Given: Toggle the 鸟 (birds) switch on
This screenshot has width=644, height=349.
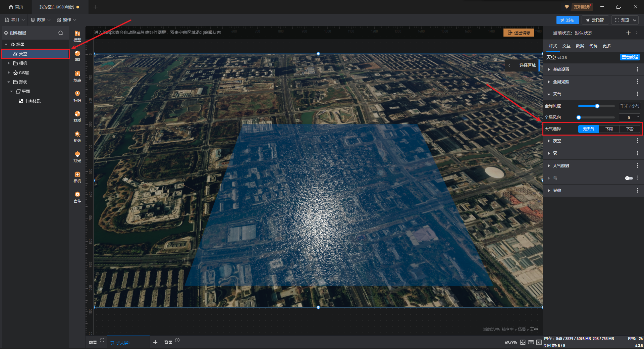Looking at the screenshot, I should (629, 178).
